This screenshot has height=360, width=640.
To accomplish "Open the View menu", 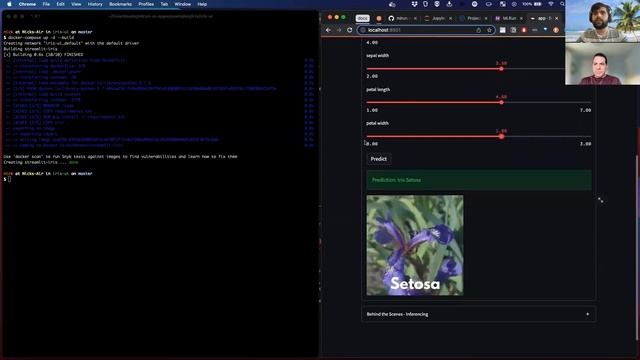I will click(76, 4).
